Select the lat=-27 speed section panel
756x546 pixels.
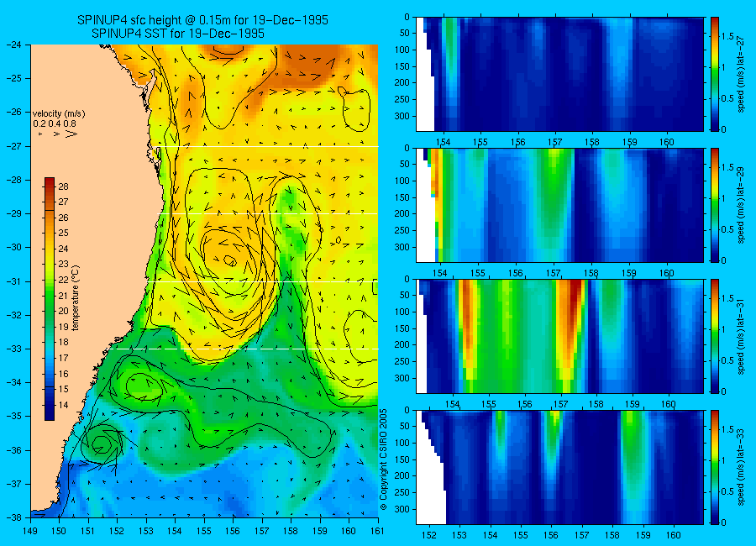559,74
